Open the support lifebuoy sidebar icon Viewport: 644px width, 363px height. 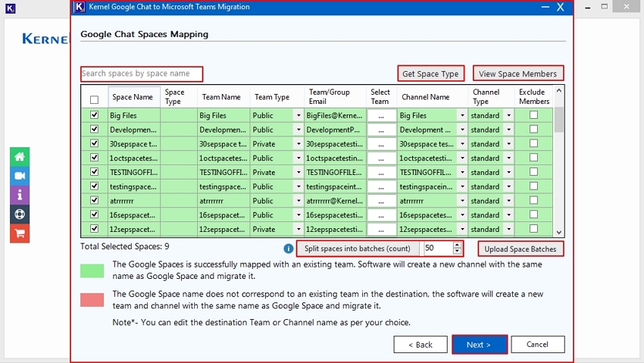click(20, 214)
